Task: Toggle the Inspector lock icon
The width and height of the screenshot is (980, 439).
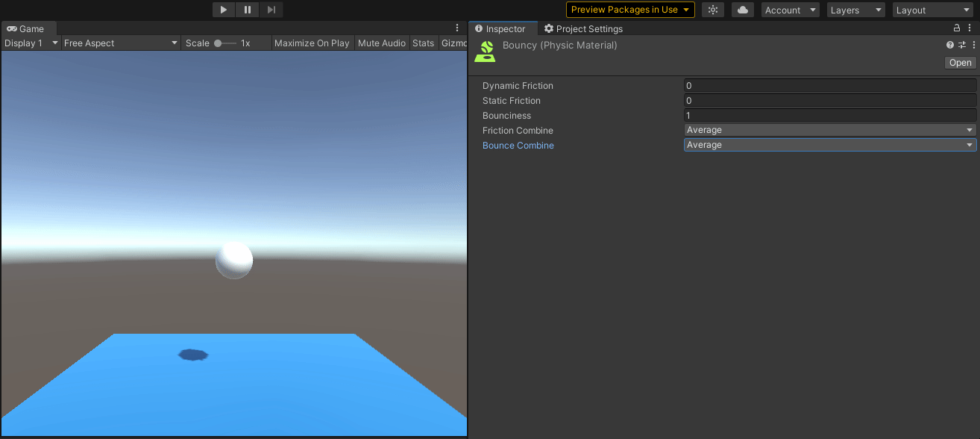Action: point(958,28)
